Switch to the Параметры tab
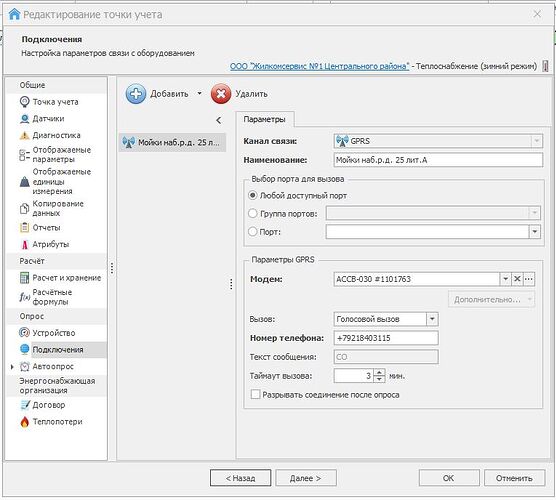Image resolution: width=556 pixels, height=500 pixels. pos(265,120)
